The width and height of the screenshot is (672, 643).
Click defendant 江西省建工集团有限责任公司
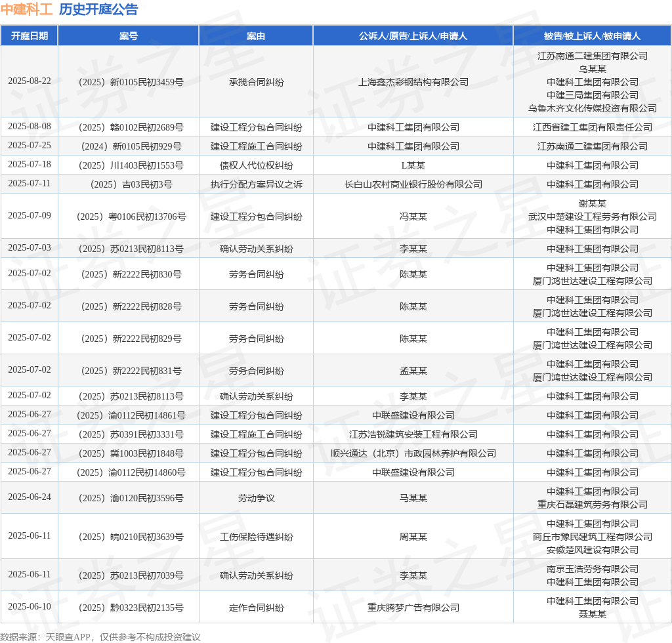(x=593, y=127)
